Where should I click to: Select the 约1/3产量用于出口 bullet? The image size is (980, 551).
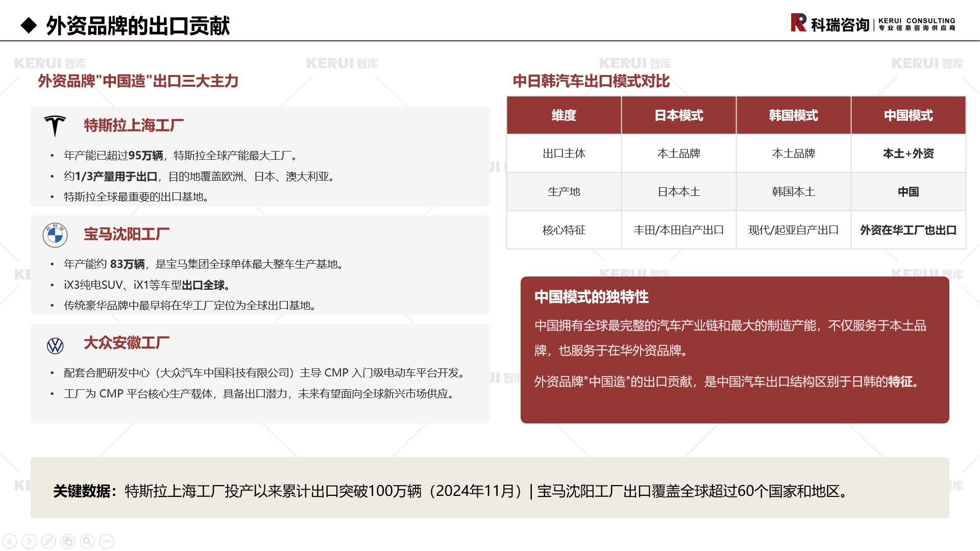tap(199, 177)
